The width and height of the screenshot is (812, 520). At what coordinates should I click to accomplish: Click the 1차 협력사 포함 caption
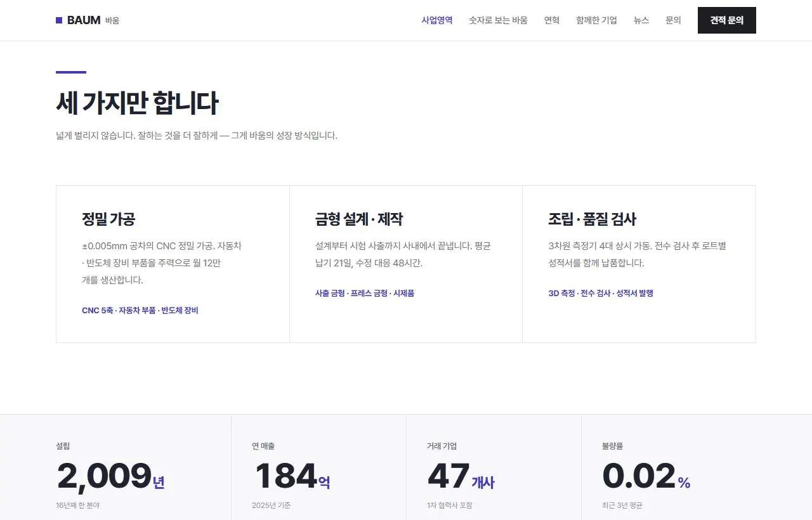450,505
